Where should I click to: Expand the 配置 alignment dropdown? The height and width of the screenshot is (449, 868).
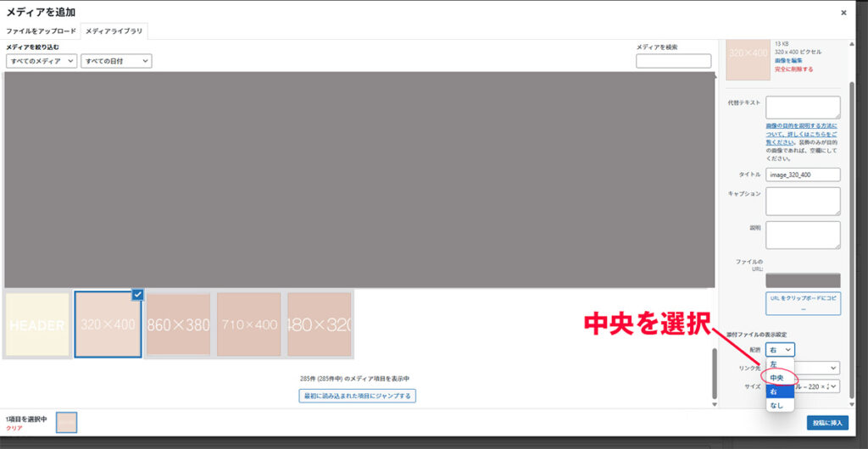tap(780, 349)
